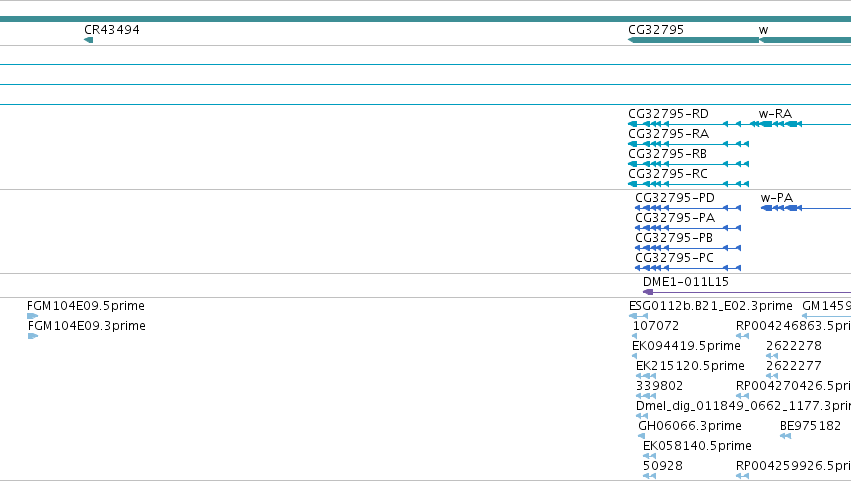The height and width of the screenshot is (481, 851).
Task: Open the CG32795-RD transcript label
Action: tap(668, 114)
